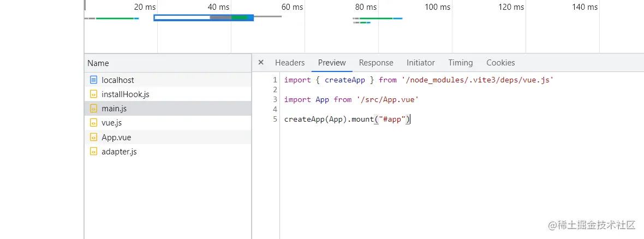This screenshot has height=239, width=644.
Task: Click the localhost document file icon
Action: pyautogui.click(x=93, y=80)
